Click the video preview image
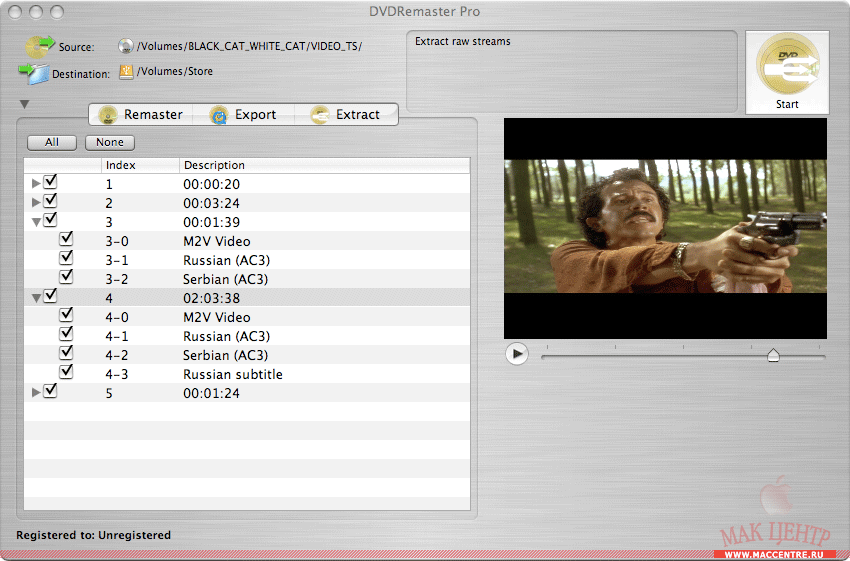 665,227
